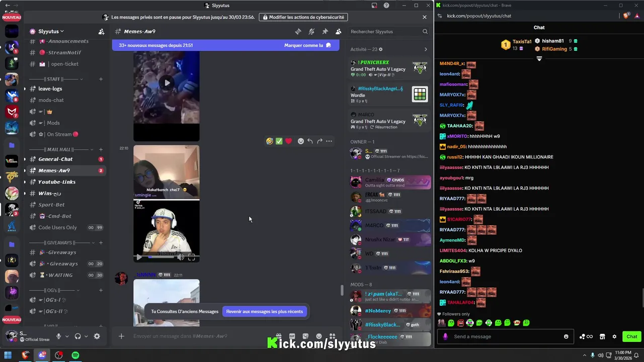Viewport: 644px width, 362px height.
Task: Collapse the Kick leaderboard arrow
Action: click(539, 59)
